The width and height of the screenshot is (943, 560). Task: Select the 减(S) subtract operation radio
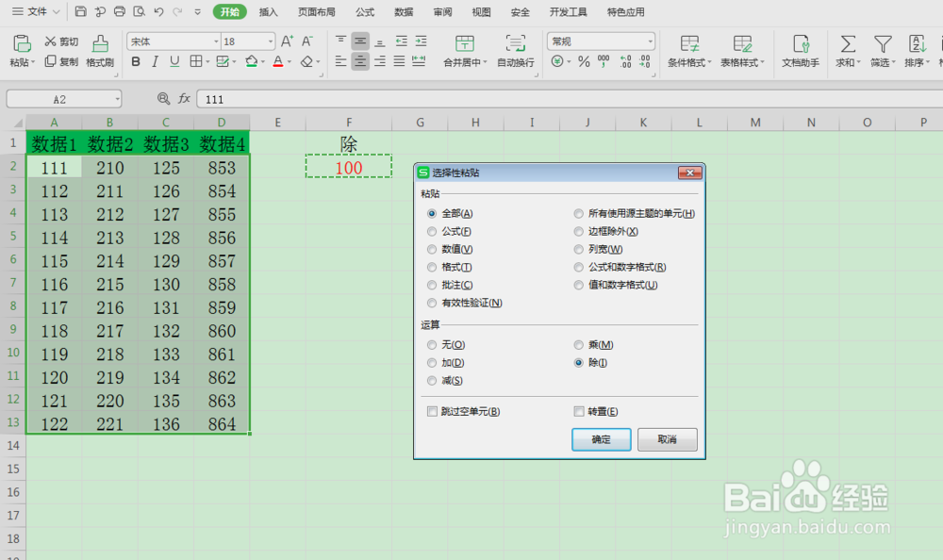(432, 381)
